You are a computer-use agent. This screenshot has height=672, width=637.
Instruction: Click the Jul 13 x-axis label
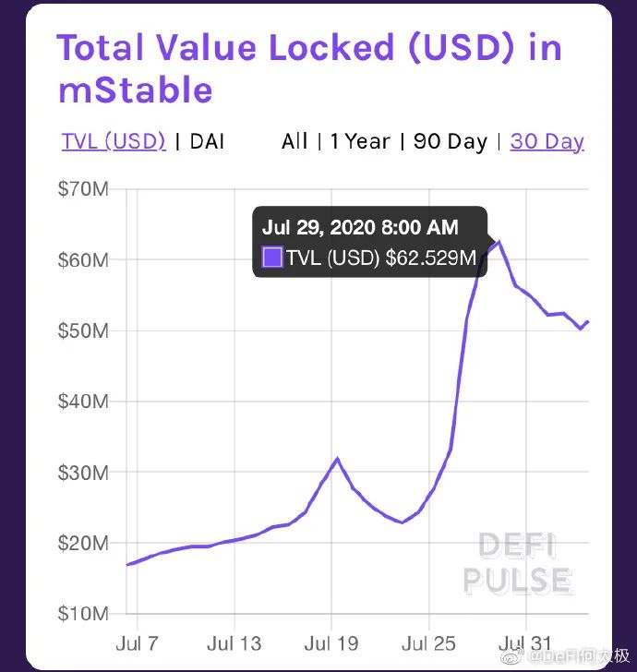point(234,642)
